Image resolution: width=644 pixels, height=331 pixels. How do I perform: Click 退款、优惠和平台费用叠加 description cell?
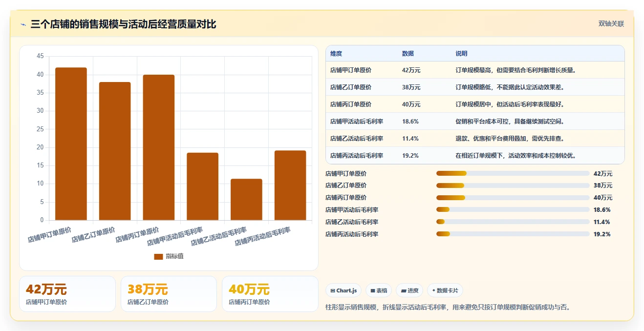point(510,139)
